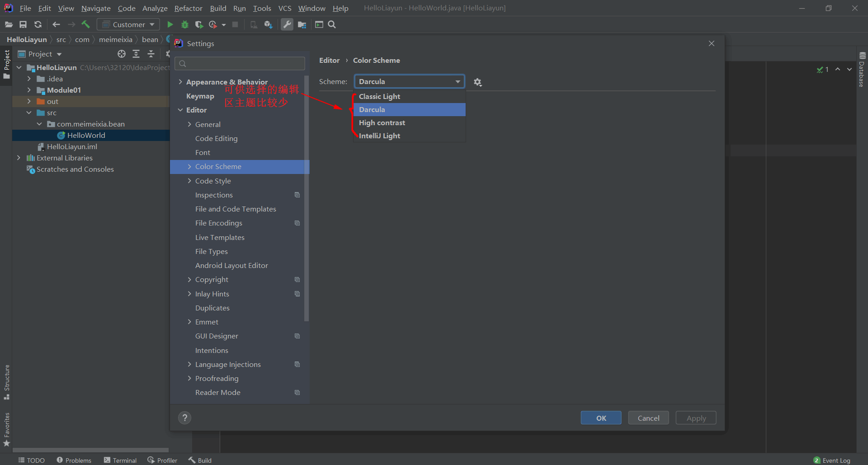868x465 pixels.
Task: Click the settings tree vertical scrollbar
Action: click(x=307, y=199)
